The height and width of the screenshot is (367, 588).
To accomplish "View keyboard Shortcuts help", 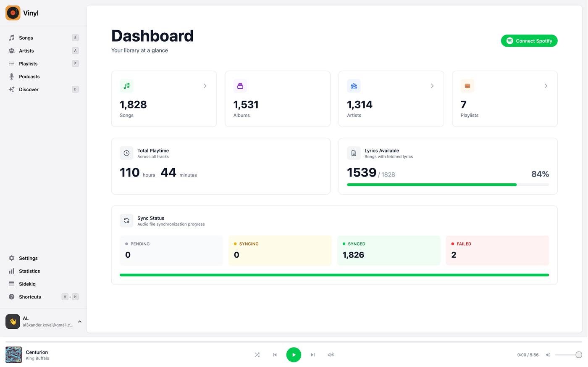I will [x=30, y=297].
